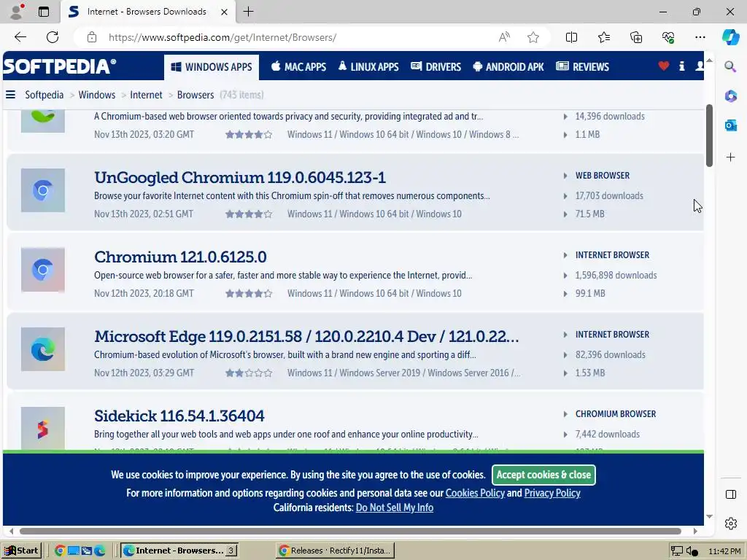Click the Softpedia red heart icon
747x560 pixels.
point(663,66)
